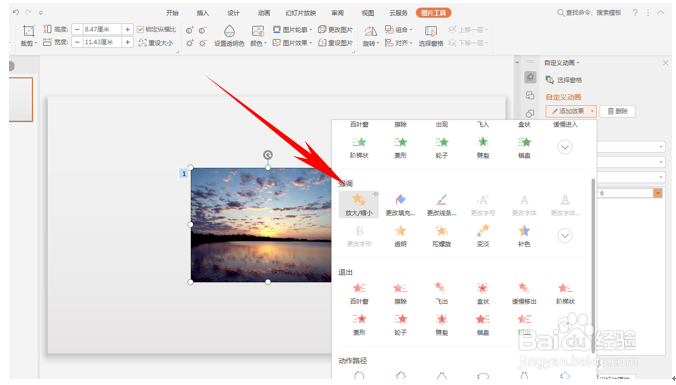Image resolution: width=676 pixels, height=385 pixels.
Task: Switch to the 云服务 tab
Action: [x=398, y=13]
